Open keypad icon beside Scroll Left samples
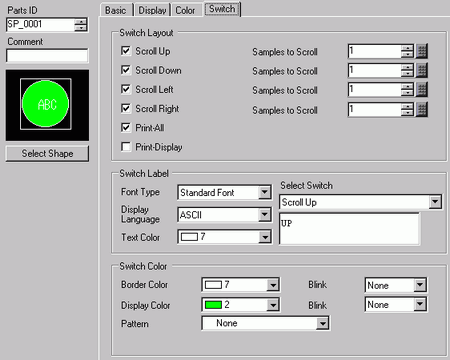This screenshot has height=360, width=450. [x=422, y=90]
